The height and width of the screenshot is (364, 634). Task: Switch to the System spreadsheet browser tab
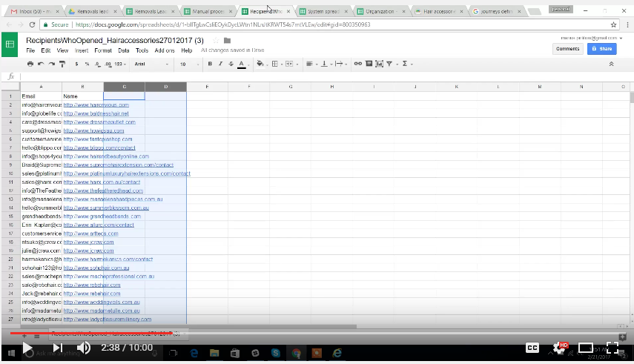point(323,12)
